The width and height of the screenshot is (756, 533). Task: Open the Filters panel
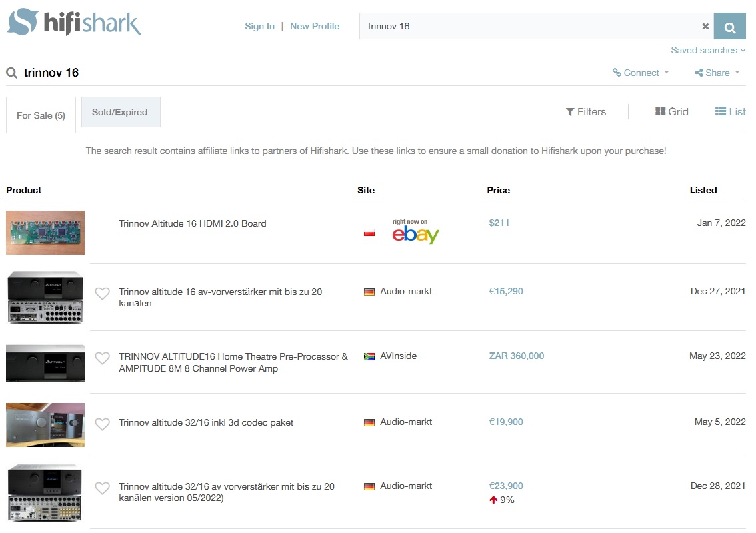pyautogui.click(x=586, y=112)
